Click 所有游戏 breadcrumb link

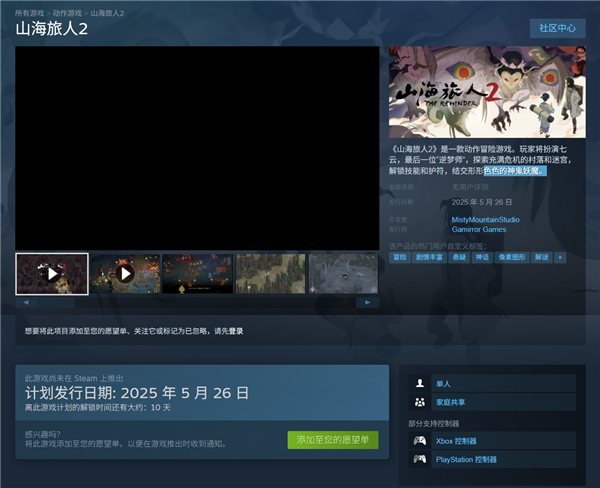(29, 13)
